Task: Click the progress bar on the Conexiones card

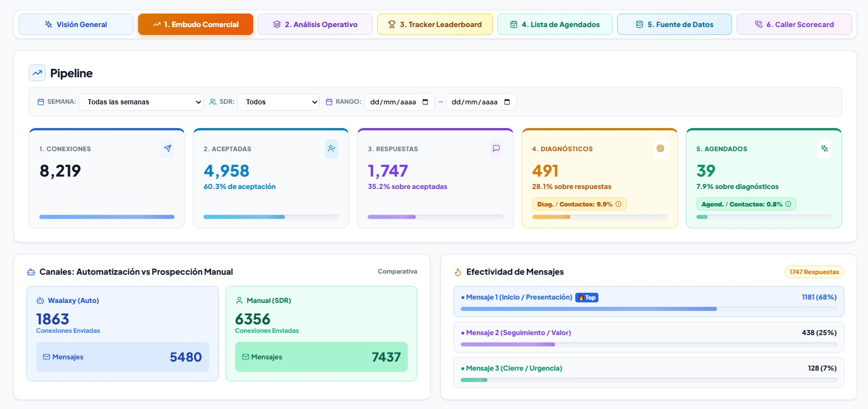Action: coord(107,217)
